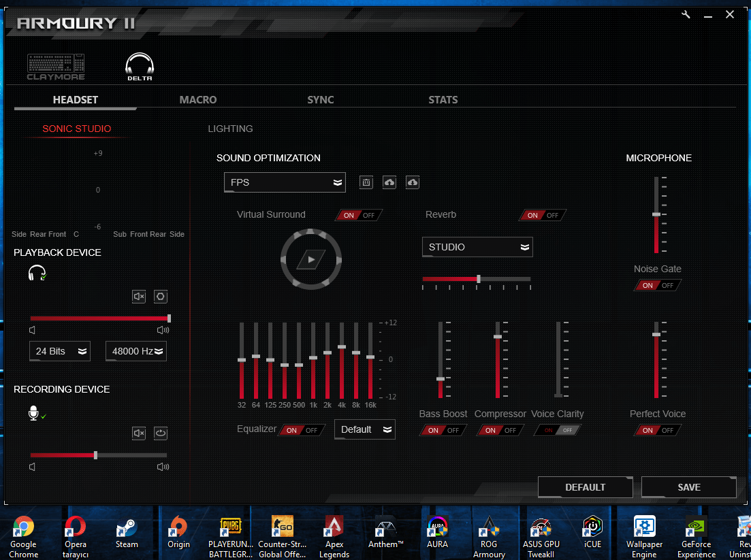Mute the playback device

tap(139, 296)
